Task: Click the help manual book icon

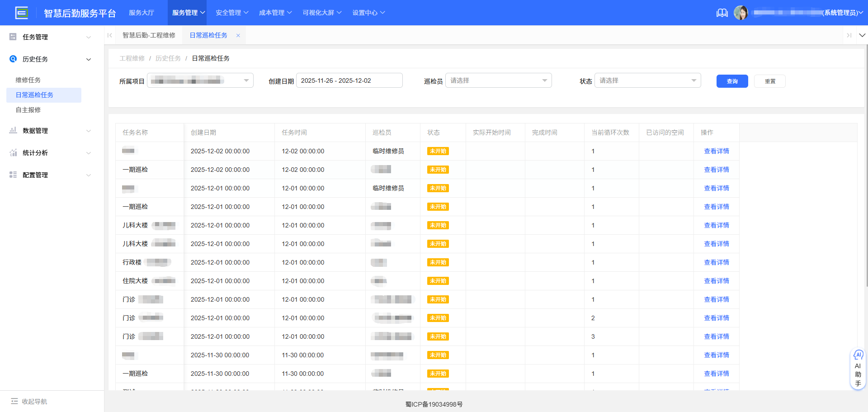Action: point(722,13)
